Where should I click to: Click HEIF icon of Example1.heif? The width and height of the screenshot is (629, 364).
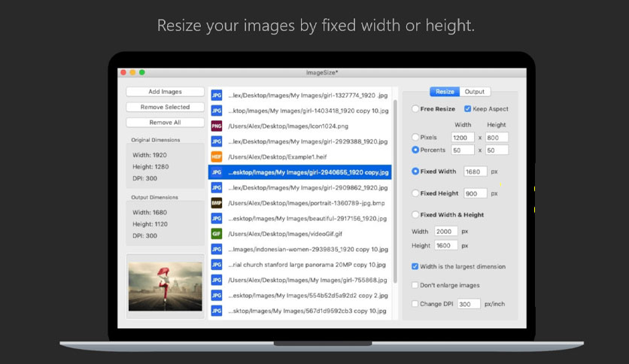(x=217, y=156)
